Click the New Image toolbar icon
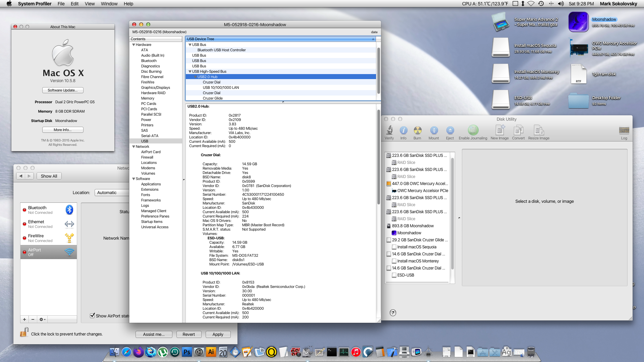Viewport: 644px width, 362px height. [x=499, y=130]
